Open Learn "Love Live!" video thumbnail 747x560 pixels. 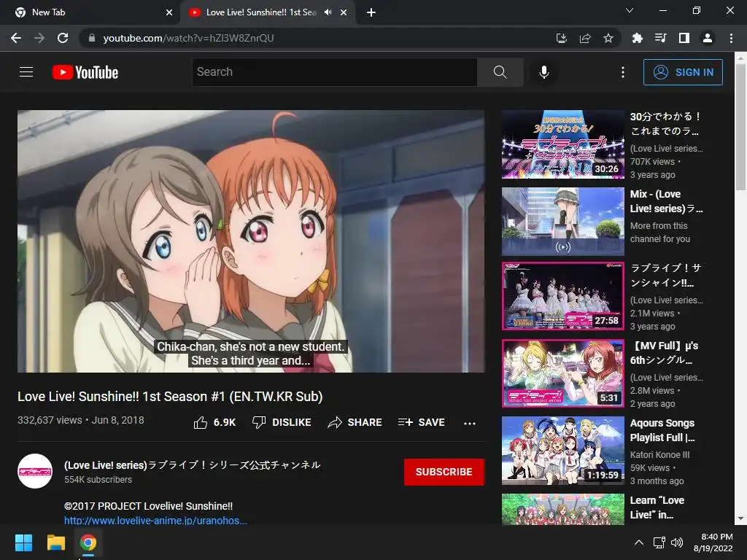click(x=563, y=510)
